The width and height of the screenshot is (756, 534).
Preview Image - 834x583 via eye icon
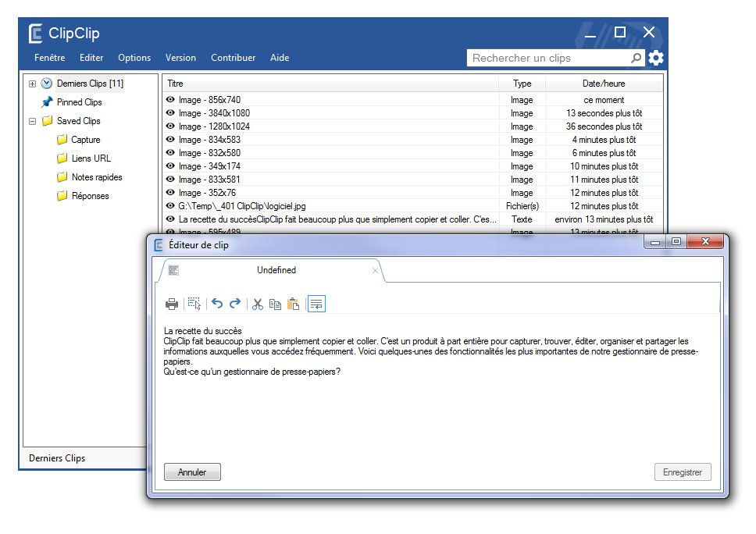170,139
